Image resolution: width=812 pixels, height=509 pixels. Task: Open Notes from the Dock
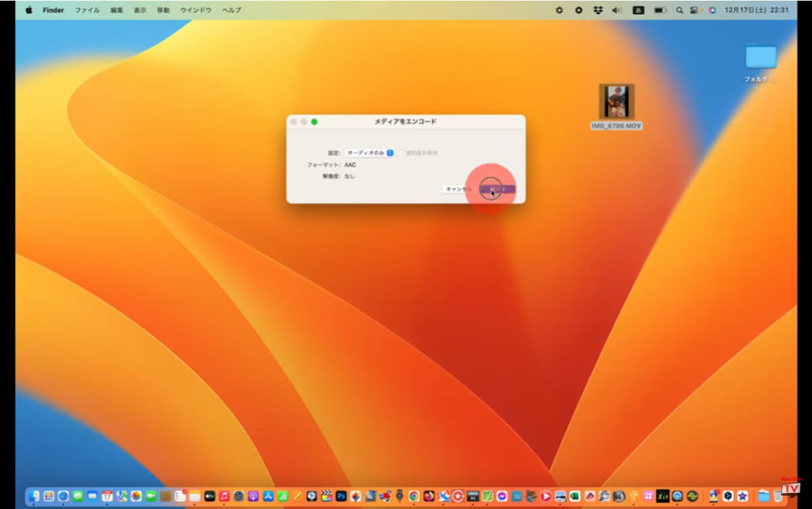[x=195, y=496]
